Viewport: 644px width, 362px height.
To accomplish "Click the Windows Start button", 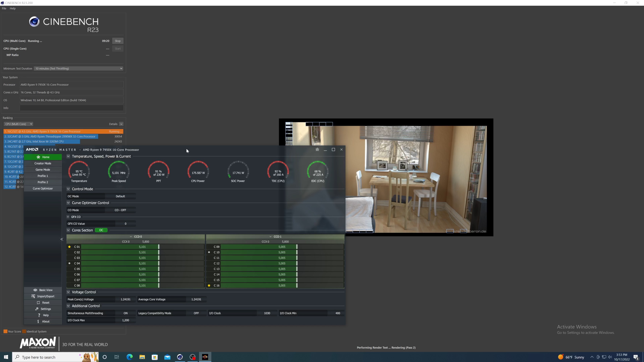I will click(6, 357).
